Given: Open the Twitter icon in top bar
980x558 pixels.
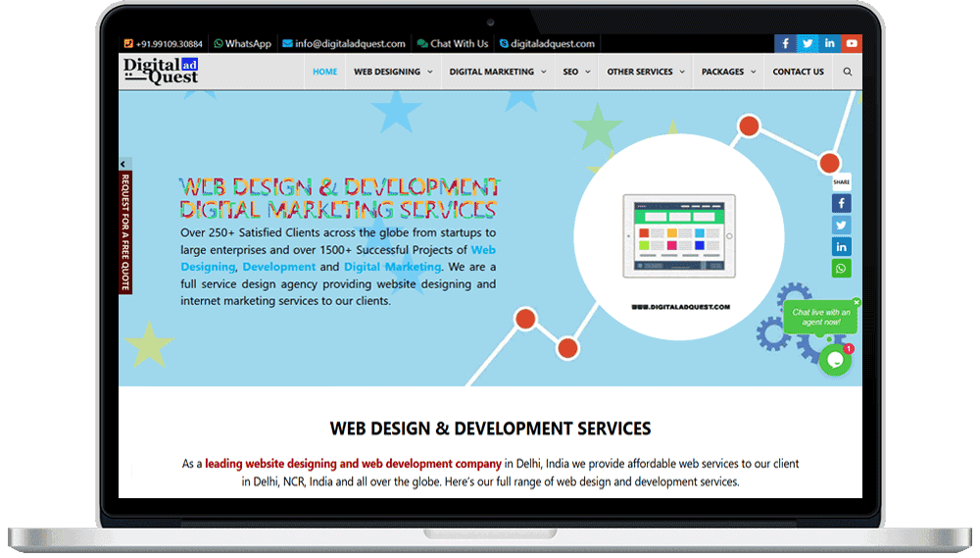Looking at the screenshot, I should [808, 43].
